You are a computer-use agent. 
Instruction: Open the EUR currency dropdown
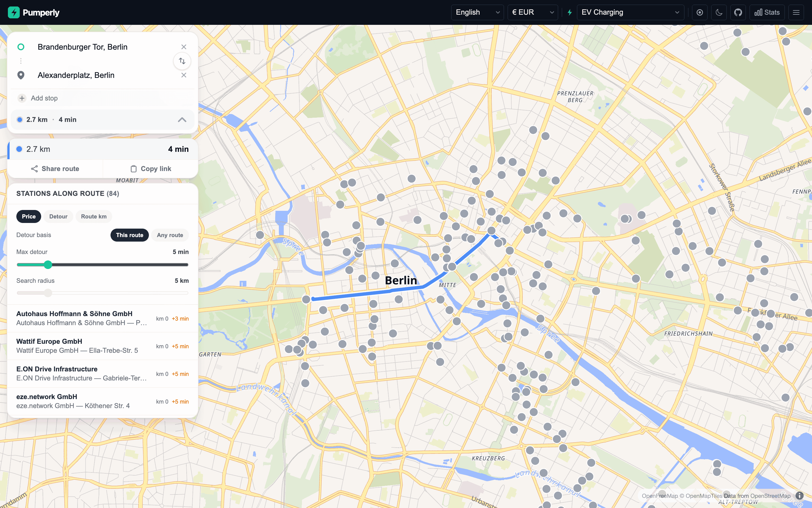click(533, 12)
